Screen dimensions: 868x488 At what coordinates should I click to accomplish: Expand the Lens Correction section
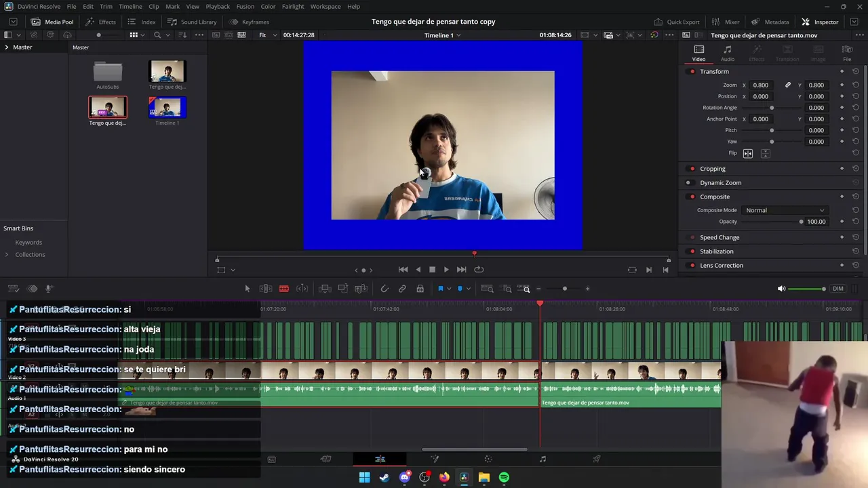(722, 266)
